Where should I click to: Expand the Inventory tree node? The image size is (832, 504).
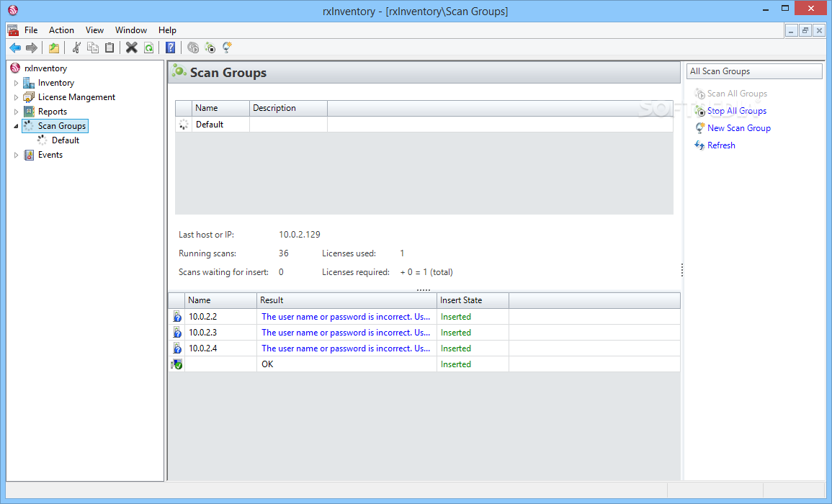point(16,83)
